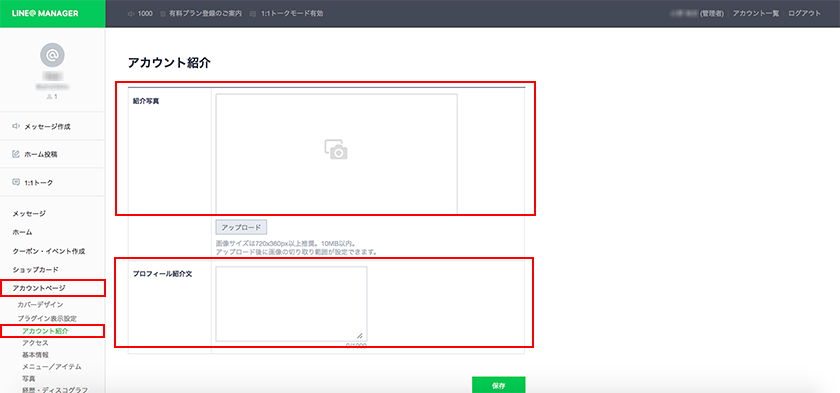Open ホーム投稿 in the sidebar
Image resolution: width=840 pixels, height=393 pixels.
(52, 154)
